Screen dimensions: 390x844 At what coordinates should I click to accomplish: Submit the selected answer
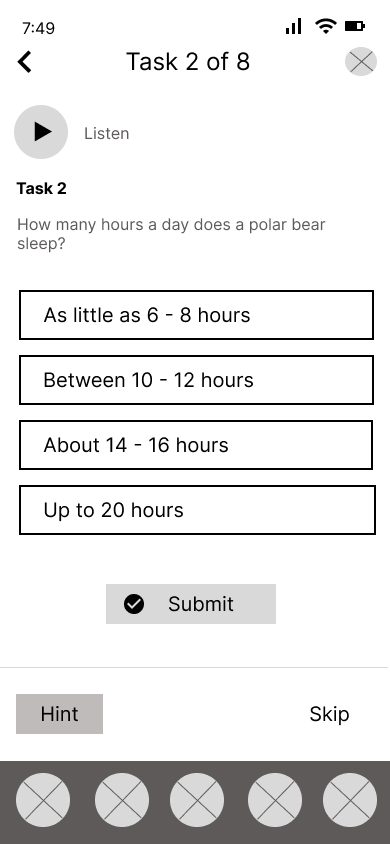click(x=191, y=604)
